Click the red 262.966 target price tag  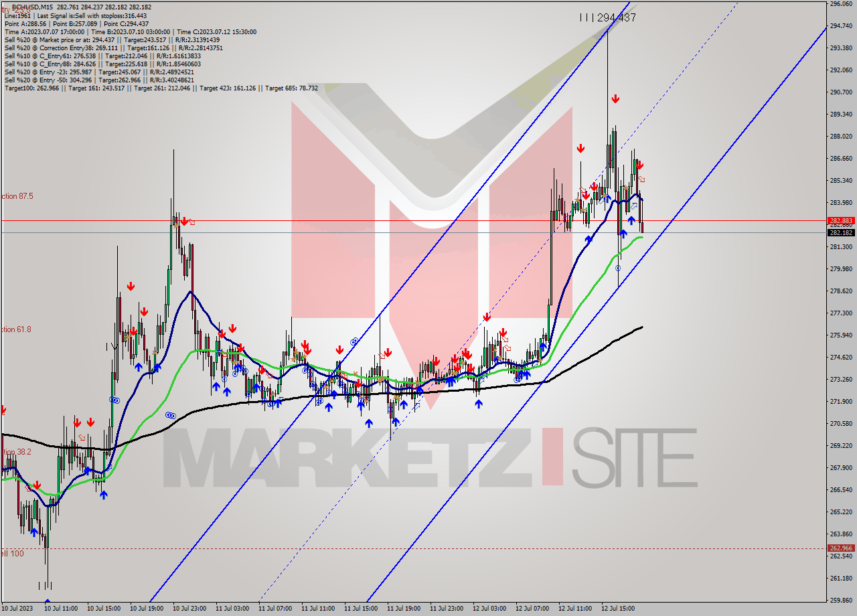click(840, 548)
